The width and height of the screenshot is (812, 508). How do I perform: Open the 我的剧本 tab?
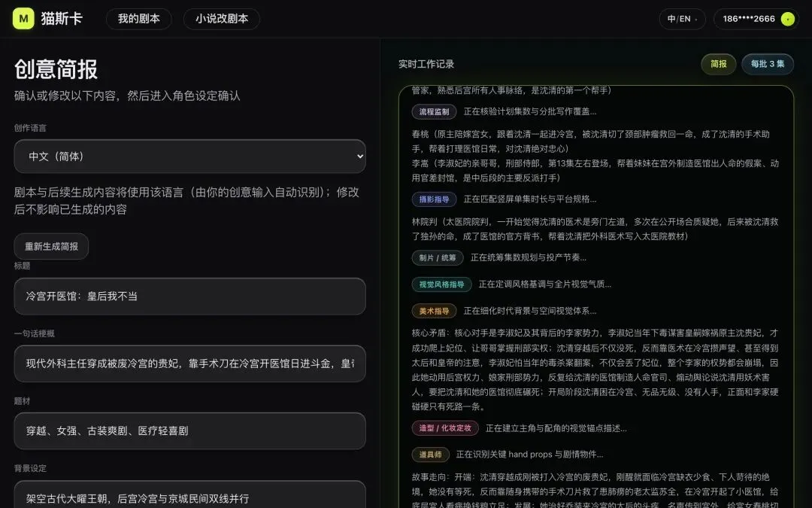[x=139, y=19]
